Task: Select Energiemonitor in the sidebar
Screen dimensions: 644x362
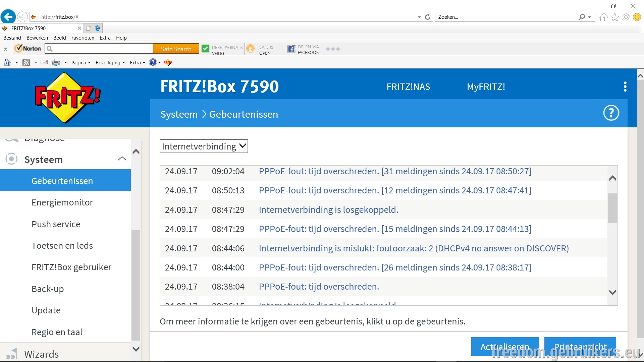Action: [x=62, y=202]
